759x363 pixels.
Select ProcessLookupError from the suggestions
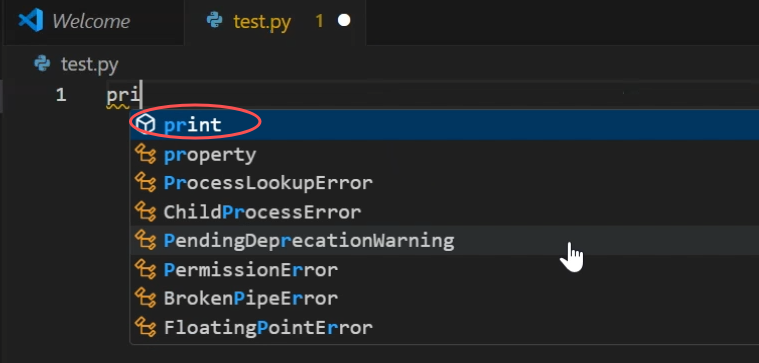[444, 183]
